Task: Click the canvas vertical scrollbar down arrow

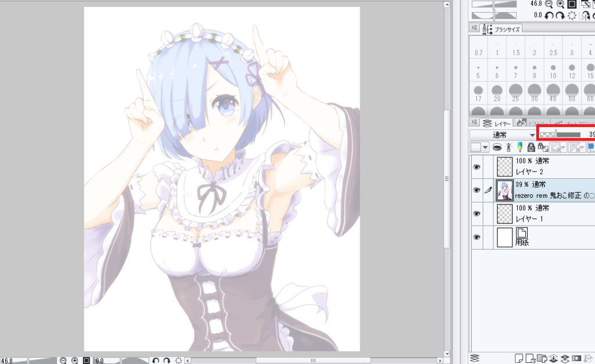Action: [x=447, y=354]
